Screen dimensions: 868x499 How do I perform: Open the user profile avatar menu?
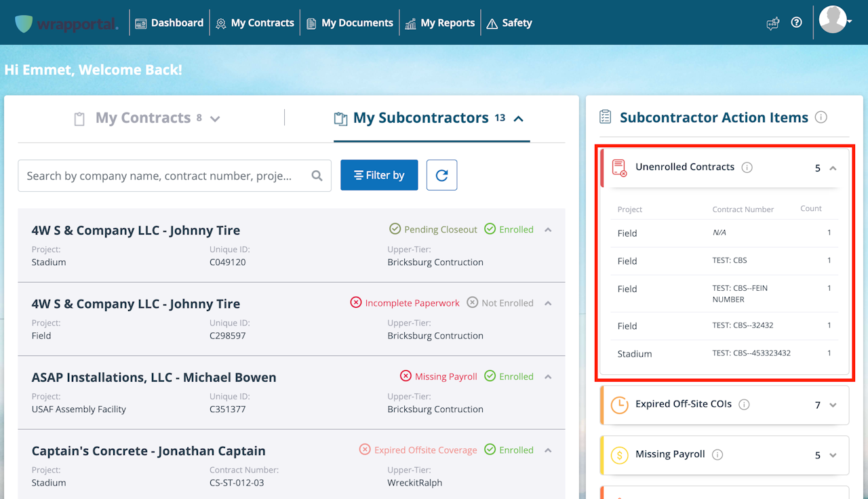[835, 20]
